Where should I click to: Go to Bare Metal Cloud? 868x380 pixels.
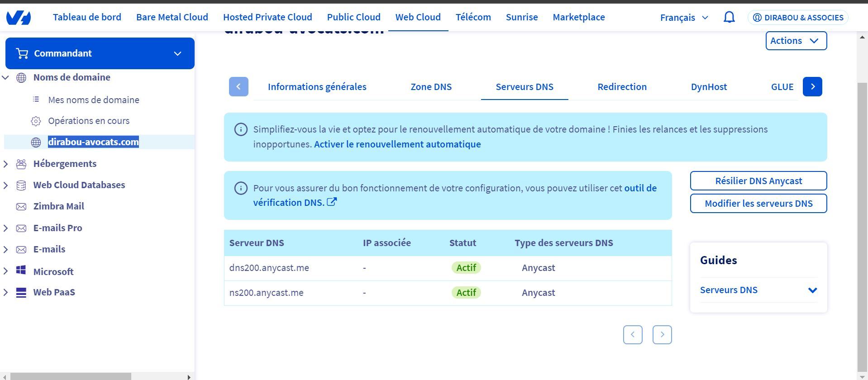tap(172, 17)
